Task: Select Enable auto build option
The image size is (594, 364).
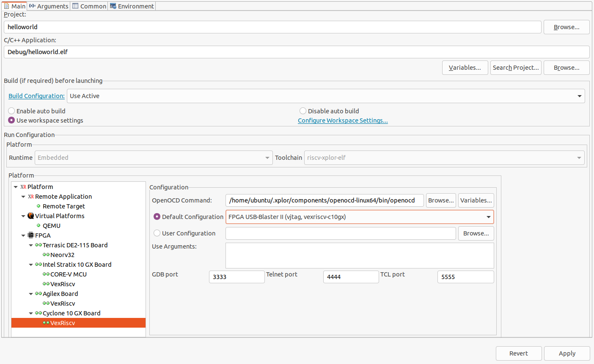Action: coord(11,111)
